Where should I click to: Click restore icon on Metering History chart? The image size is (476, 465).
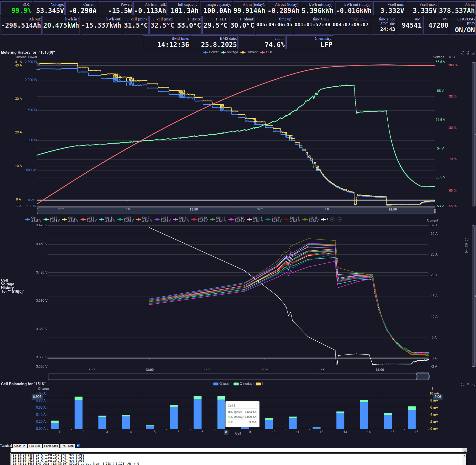[462, 53]
